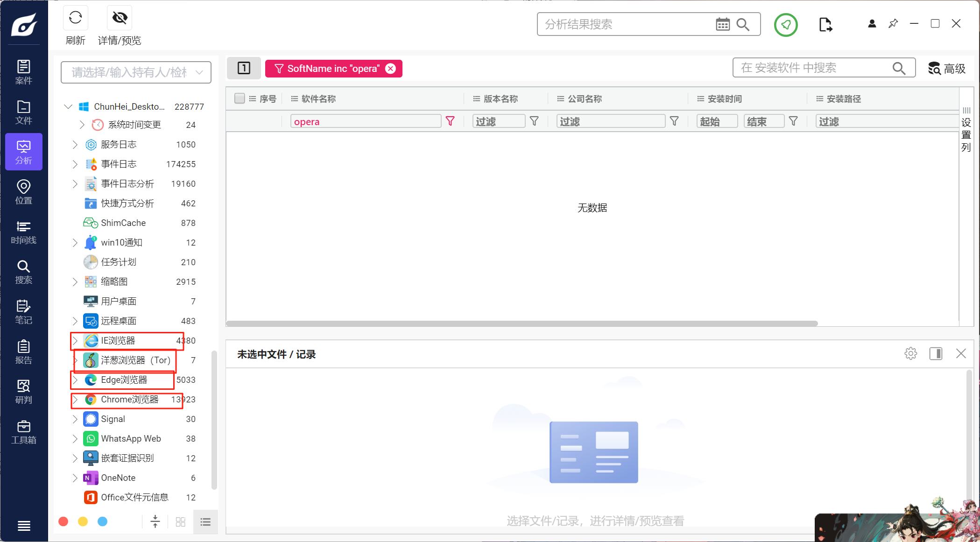Expand the Chrome浏览器 tree node

75,400
